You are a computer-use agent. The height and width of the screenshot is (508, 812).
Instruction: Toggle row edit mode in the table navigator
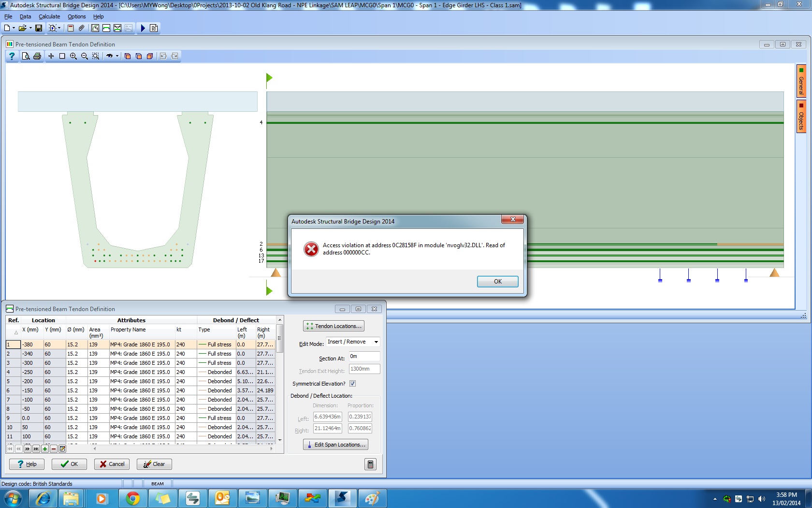(x=62, y=449)
